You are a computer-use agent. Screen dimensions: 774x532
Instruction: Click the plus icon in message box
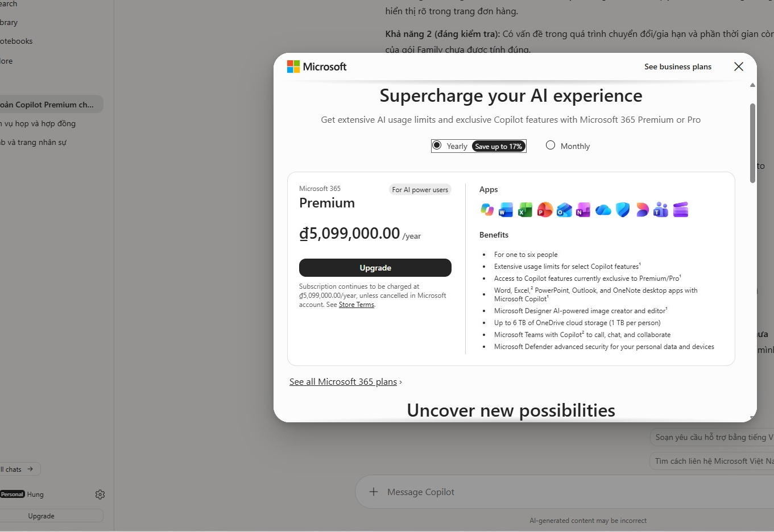374,492
